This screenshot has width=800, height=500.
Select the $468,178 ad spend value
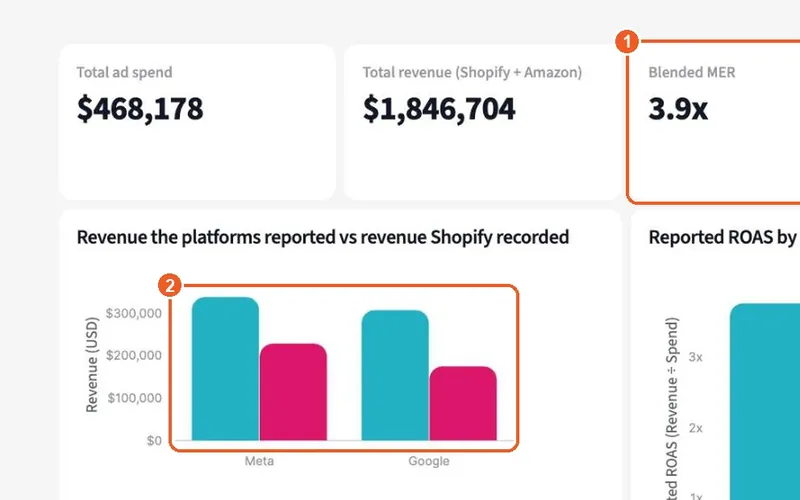click(x=140, y=109)
